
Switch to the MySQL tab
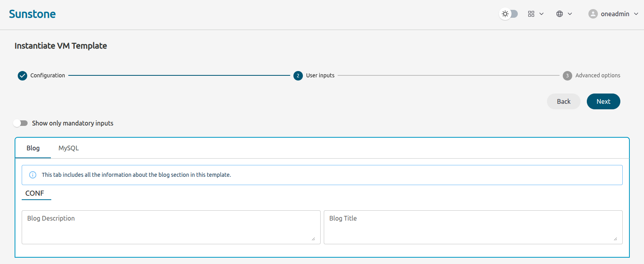[69, 148]
